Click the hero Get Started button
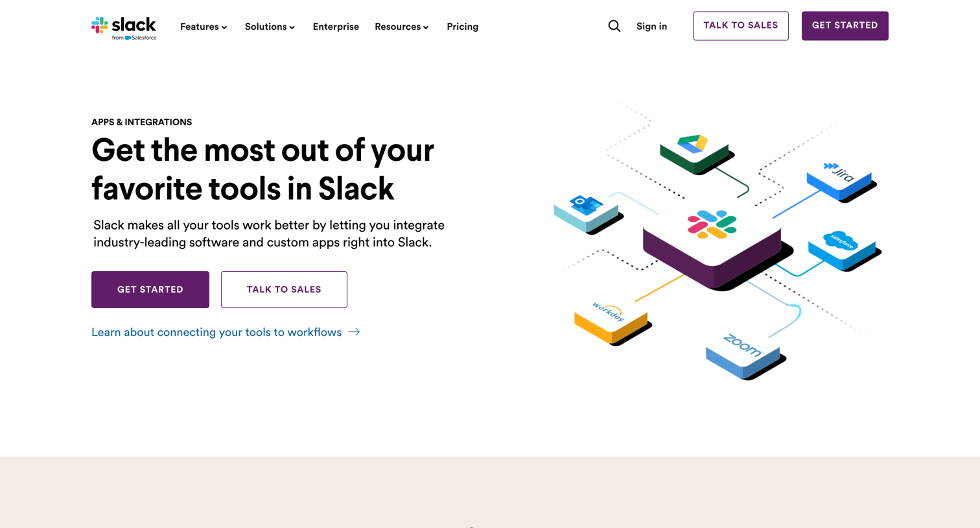980x528 pixels. pos(150,289)
